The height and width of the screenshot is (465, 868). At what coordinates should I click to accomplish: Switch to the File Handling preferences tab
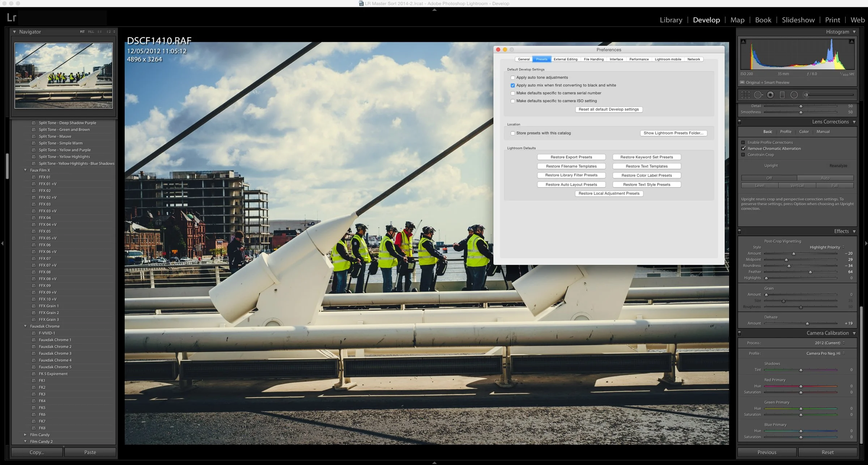pyautogui.click(x=593, y=59)
